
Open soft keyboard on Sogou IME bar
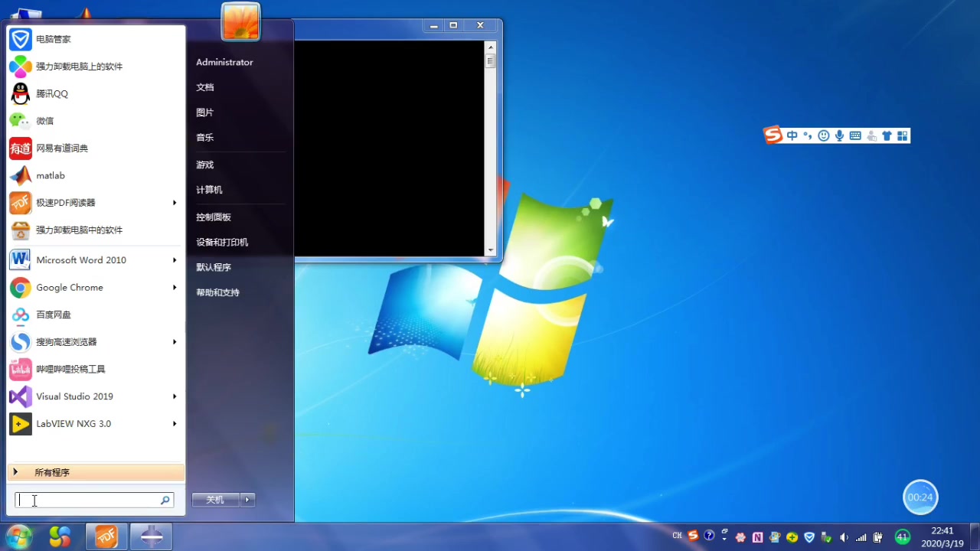click(x=855, y=135)
